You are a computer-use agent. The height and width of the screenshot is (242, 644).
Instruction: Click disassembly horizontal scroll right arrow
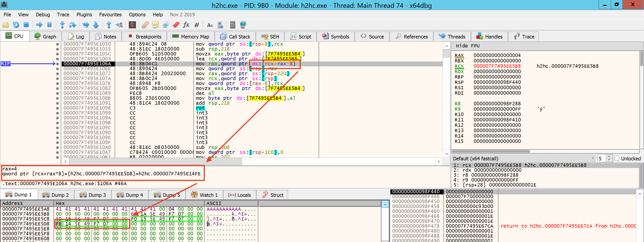pos(439,161)
